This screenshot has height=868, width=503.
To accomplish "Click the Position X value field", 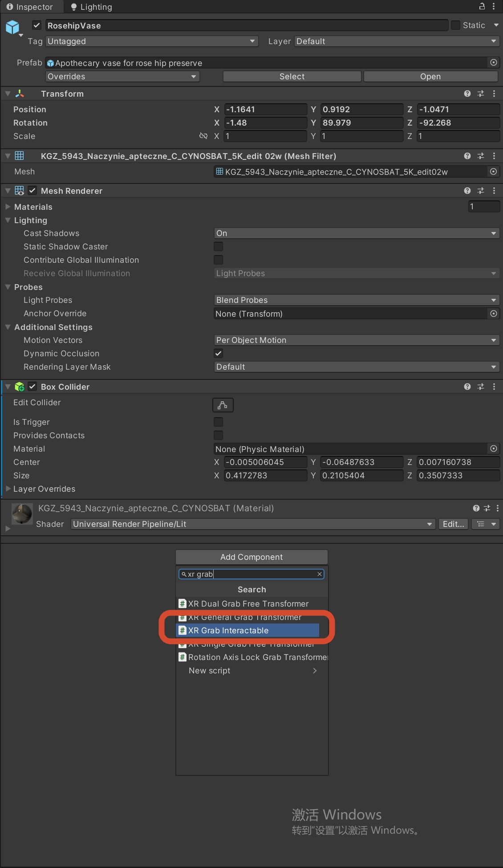I will [x=265, y=109].
